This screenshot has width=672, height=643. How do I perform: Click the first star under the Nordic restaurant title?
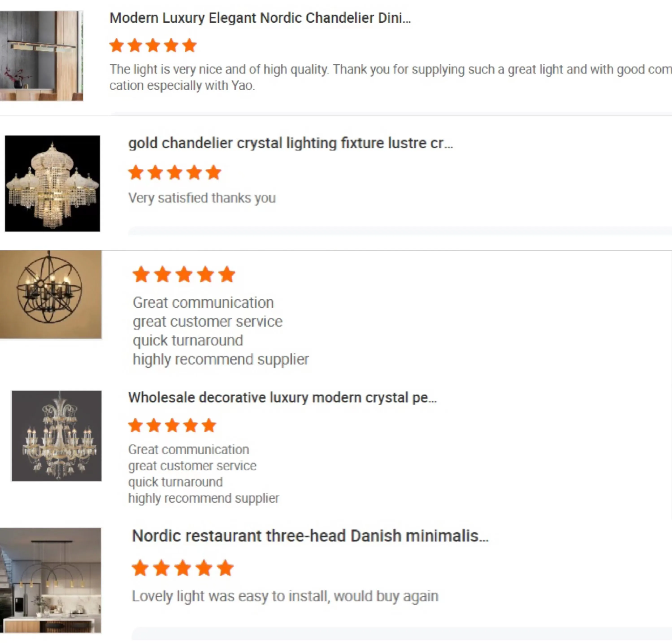(x=140, y=568)
